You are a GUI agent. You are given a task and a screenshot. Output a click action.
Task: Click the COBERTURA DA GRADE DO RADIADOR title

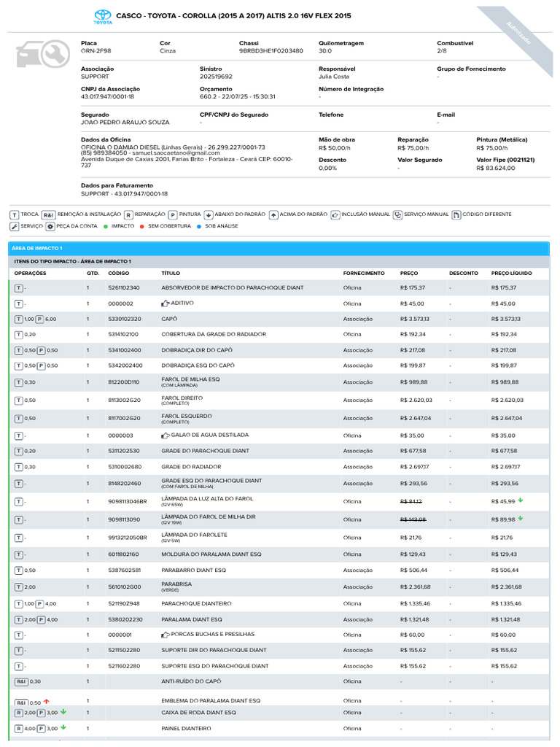click(x=214, y=334)
